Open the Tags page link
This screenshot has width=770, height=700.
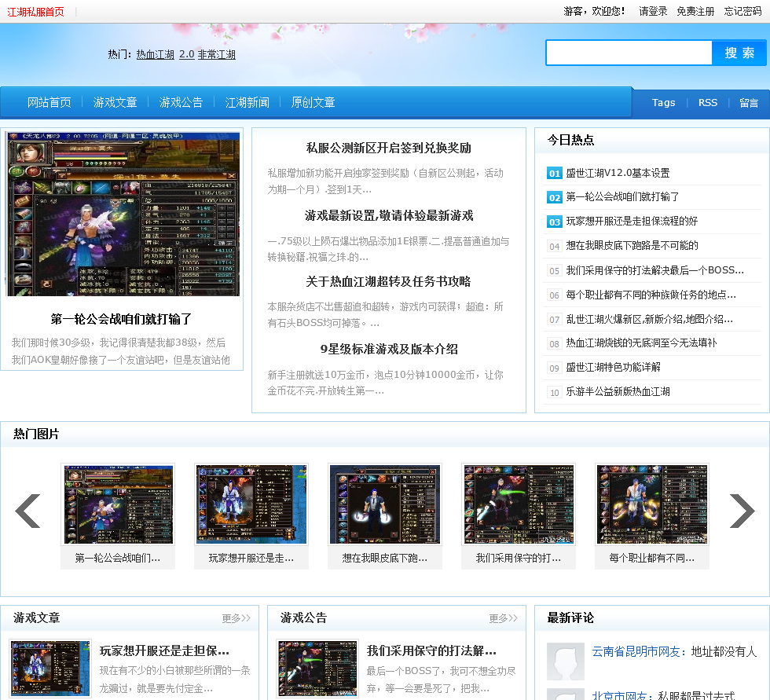[663, 103]
